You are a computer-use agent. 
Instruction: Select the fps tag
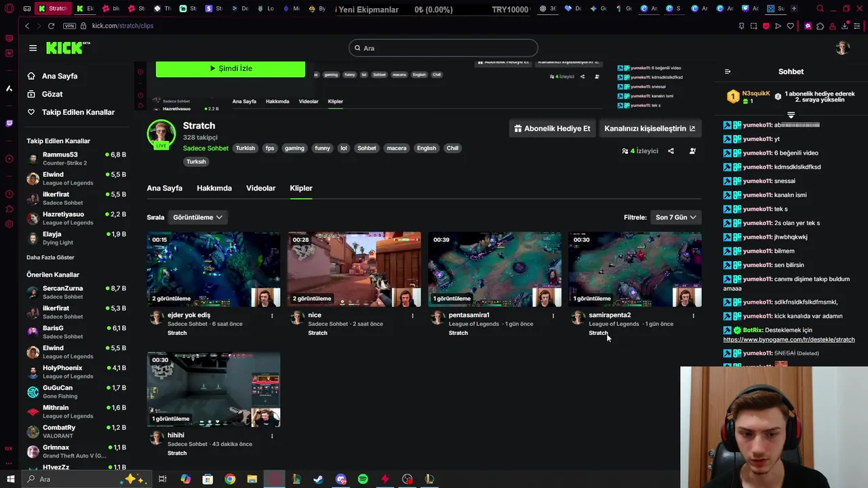pos(270,148)
